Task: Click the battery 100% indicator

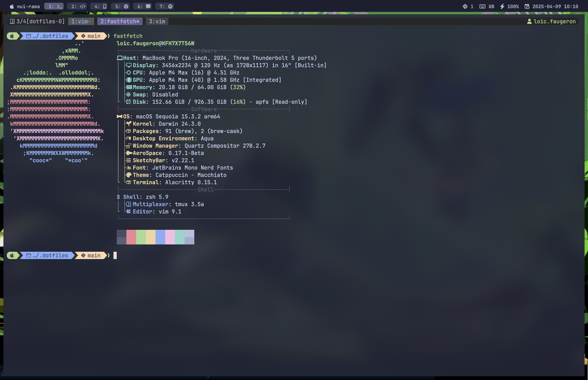Action: [509, 6]
